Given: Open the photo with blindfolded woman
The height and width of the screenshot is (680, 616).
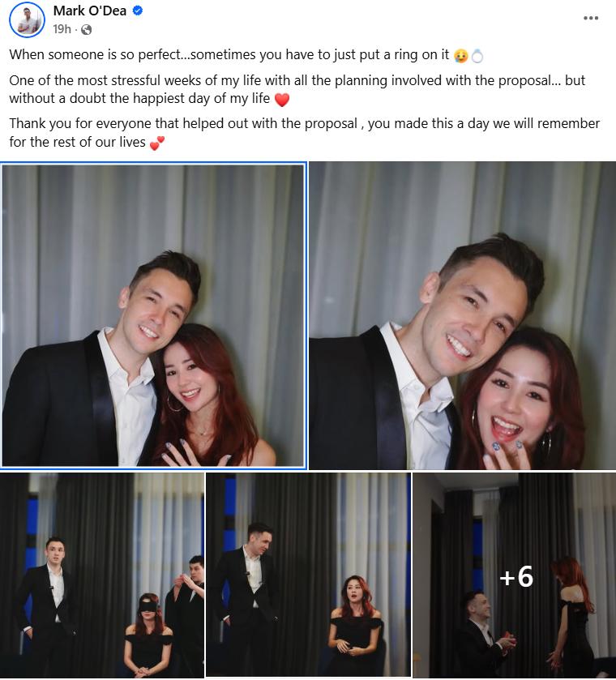Looking at the screenshot, I should (102, 575).
